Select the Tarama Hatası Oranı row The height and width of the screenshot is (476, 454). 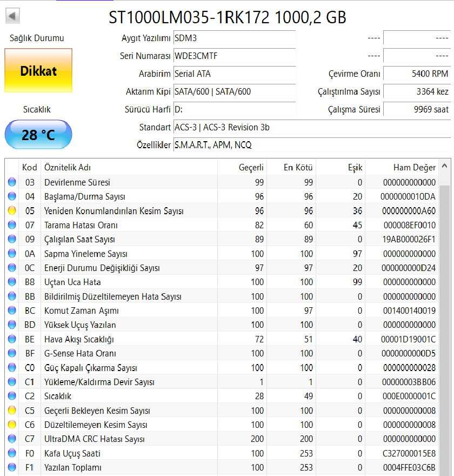point(222,225)
